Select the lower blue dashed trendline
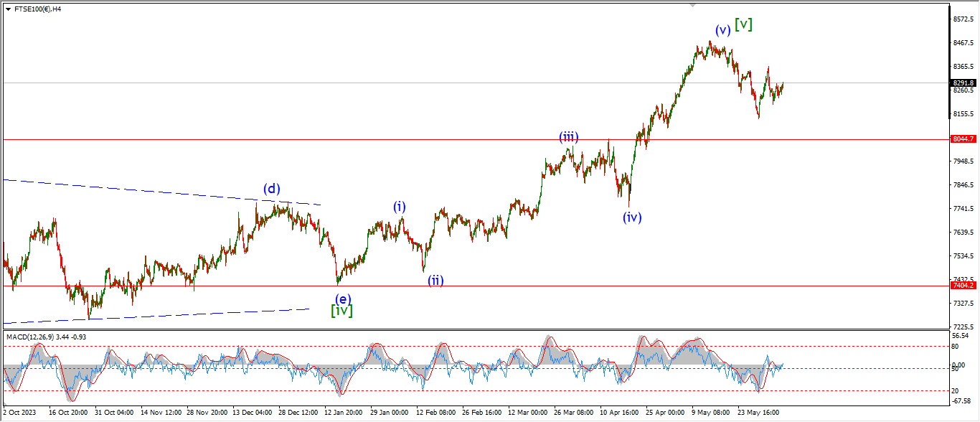 tap(179, 314)
